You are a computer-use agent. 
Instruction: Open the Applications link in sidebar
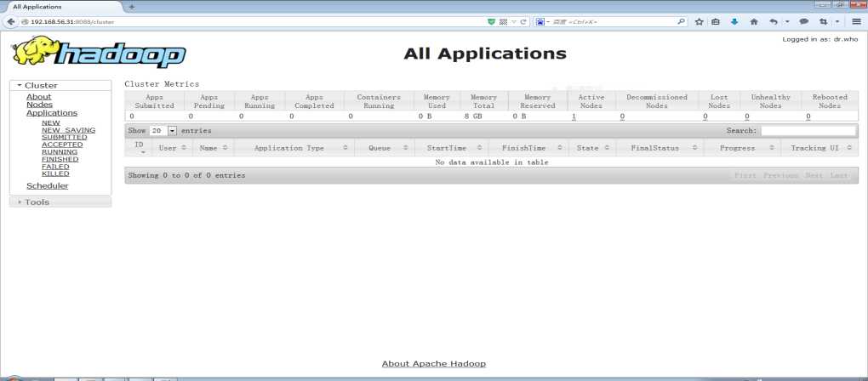(x=52, y=113)
